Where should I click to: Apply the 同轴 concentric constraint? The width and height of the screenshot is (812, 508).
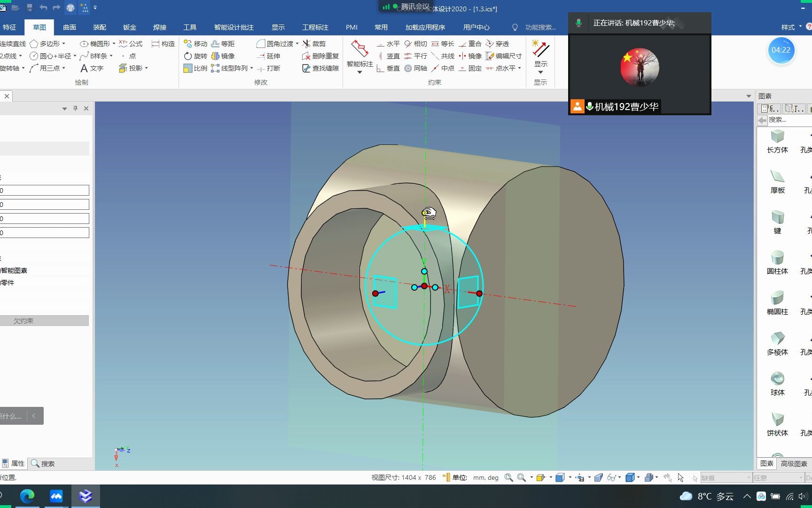416,68
